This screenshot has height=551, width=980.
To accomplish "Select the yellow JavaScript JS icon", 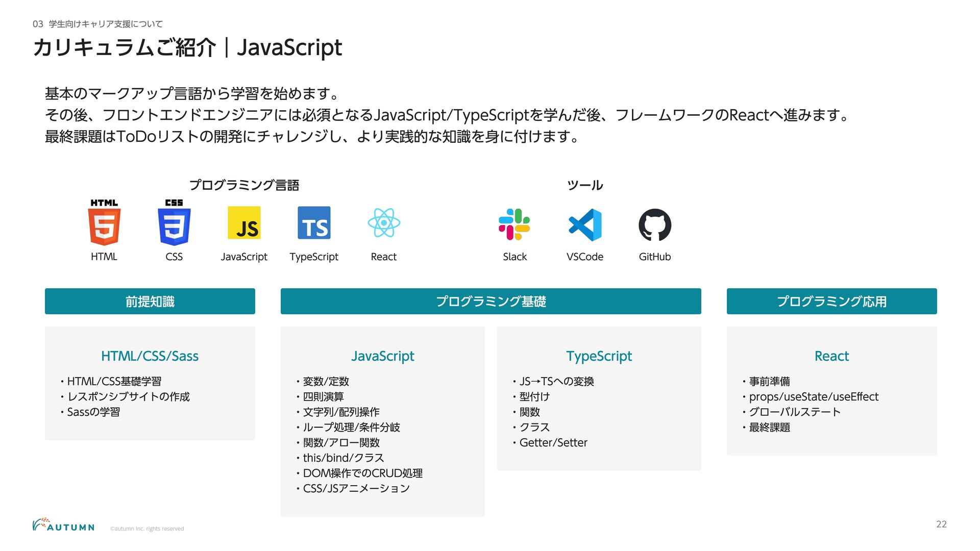I will pyautogui.click(x=244, y=223).
